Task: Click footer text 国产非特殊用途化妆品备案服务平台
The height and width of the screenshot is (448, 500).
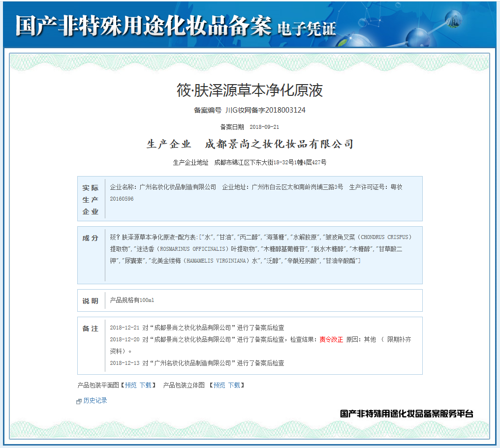Action: click(406, 415)
